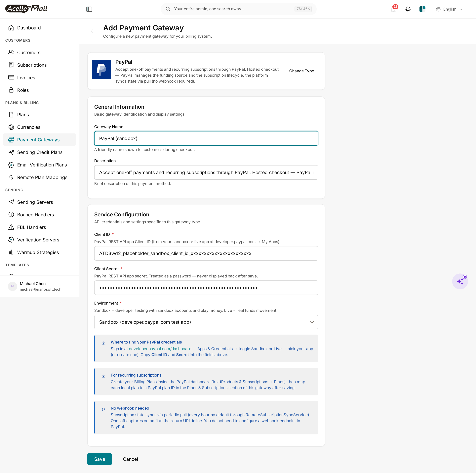Click the Customers people icon
476x473 pixels.
click(11, 52)
